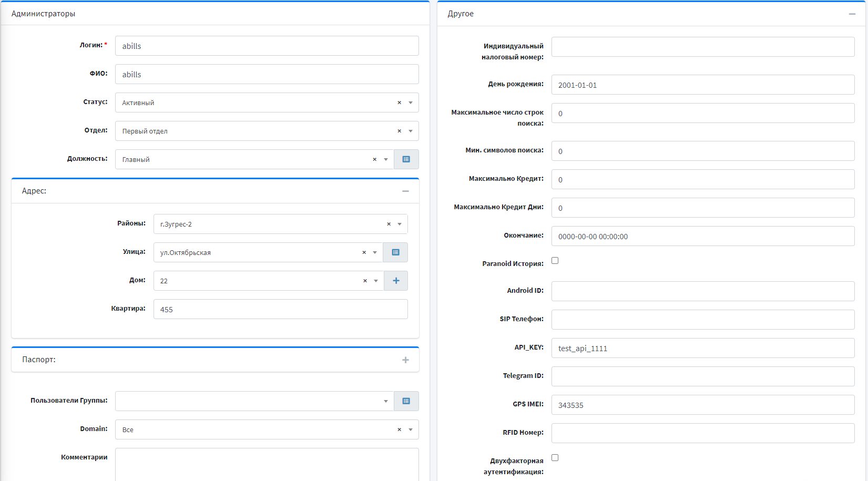Image resolution: width=868 pixels, height=481 pixels.
Task: Click the Комментарии text area
Action: [x=267, y=464]
